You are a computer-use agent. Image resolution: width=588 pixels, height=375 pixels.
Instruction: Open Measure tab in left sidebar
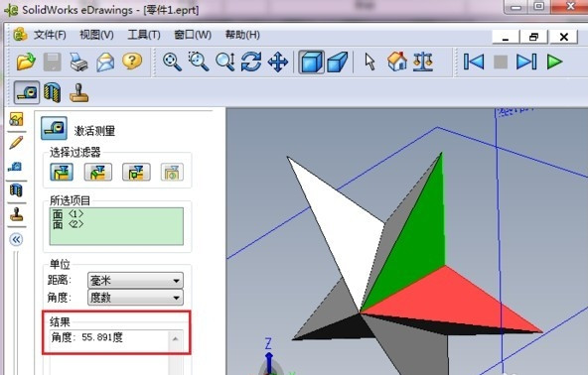coord(15,167)
